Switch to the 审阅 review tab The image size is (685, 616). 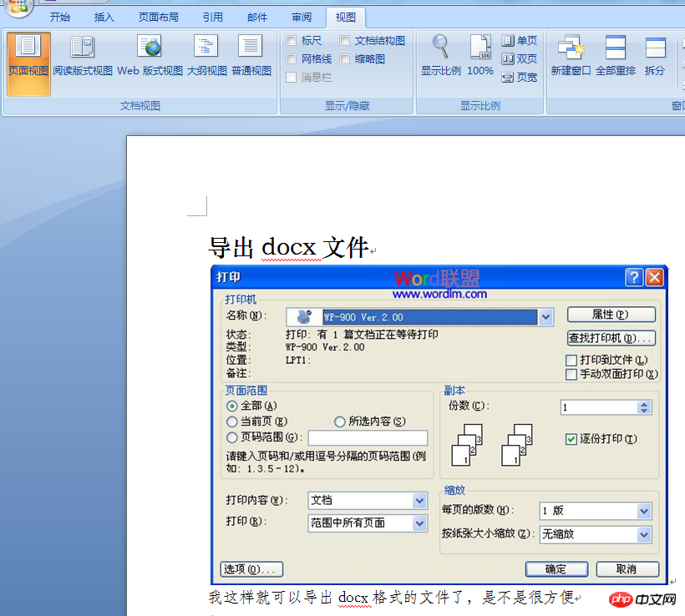point(302,17)
